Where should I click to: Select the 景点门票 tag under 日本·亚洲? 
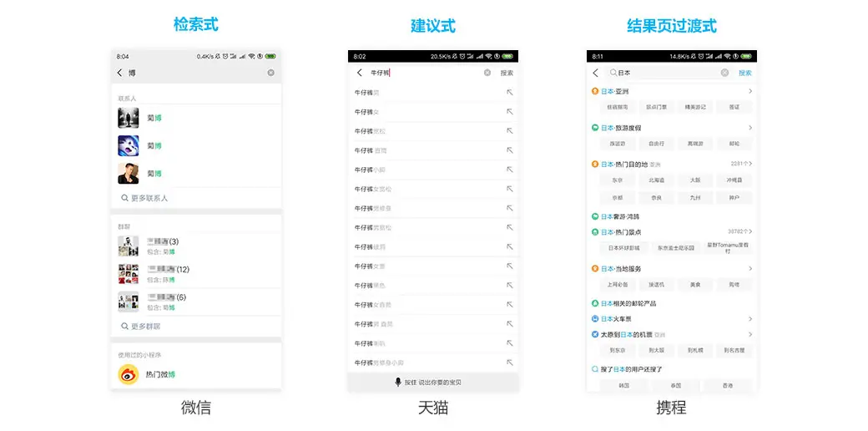(x=657, y=107)
